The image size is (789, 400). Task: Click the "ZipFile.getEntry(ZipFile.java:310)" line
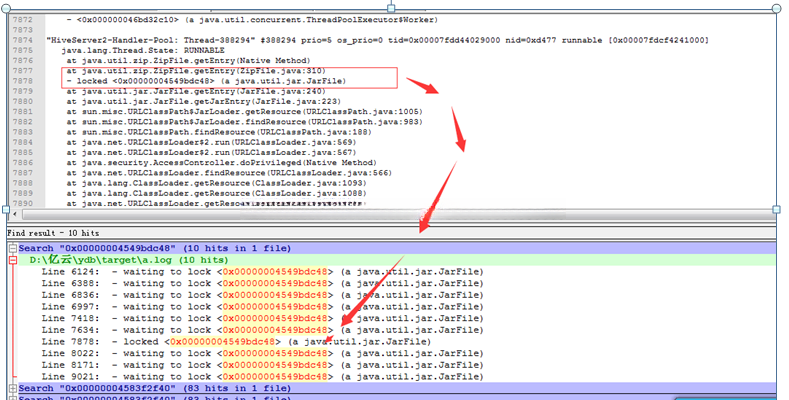196,71
